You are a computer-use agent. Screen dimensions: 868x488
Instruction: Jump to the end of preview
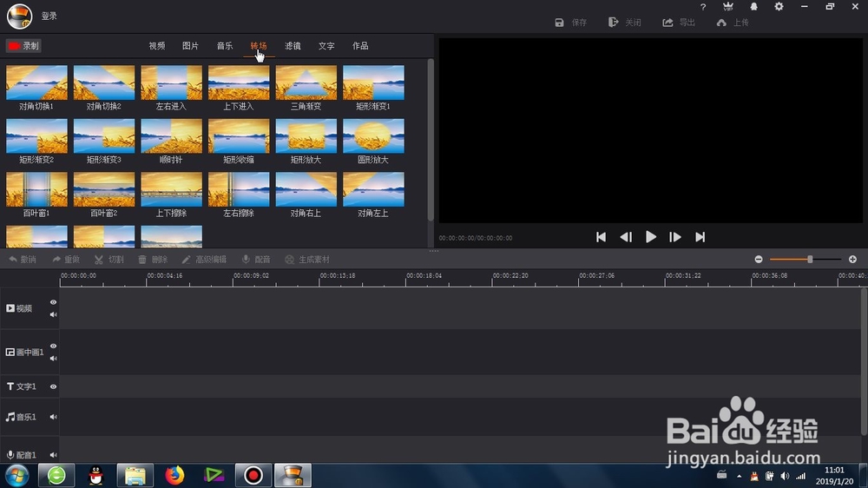(700, 237)
